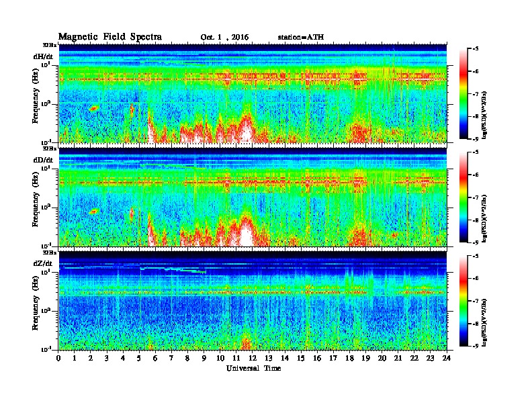Click the dZ/dt spectrogram plot area
532x411 pixels.
[253, 300]
